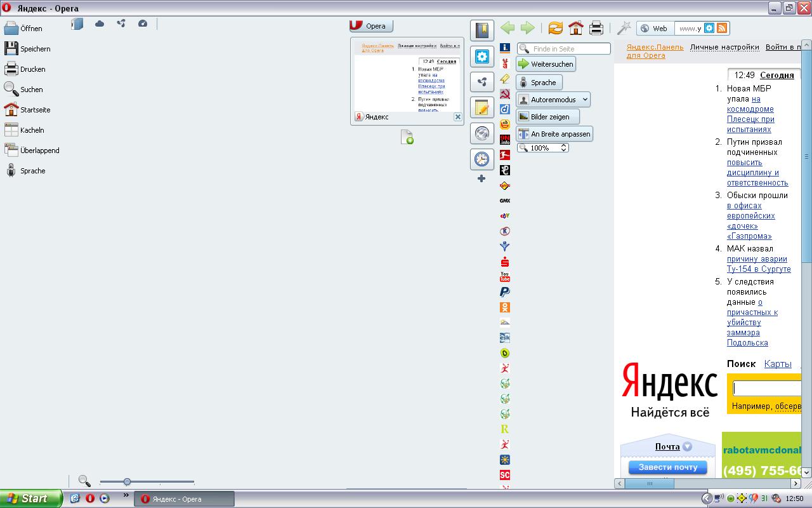This screenshot has width=812, height=508.
Task: Click the Opera Link cloud icon
Action: tap(100, 23)
